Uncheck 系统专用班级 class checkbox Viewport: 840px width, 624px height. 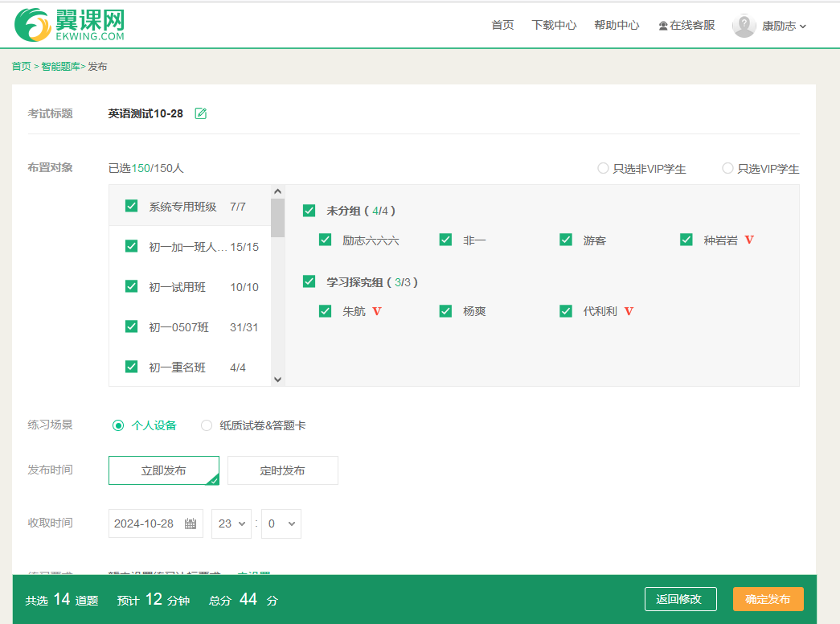pyautogui.click(x=131, y=206)
